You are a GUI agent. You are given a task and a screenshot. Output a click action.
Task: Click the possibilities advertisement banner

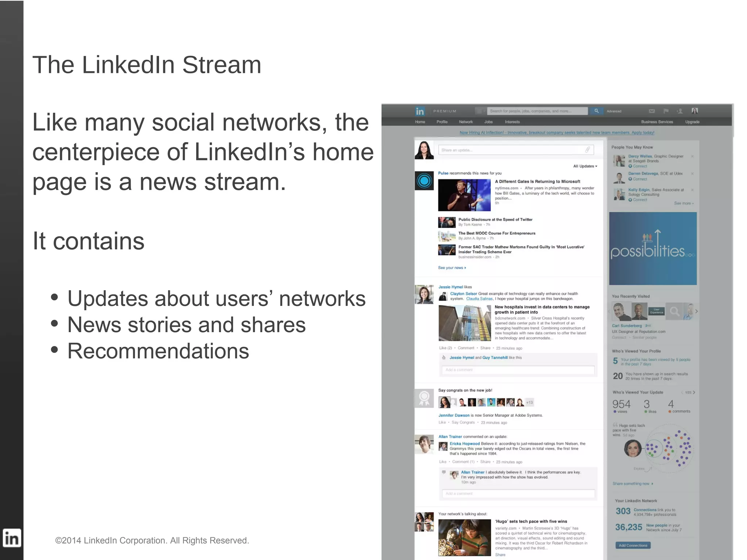[653, 248]
